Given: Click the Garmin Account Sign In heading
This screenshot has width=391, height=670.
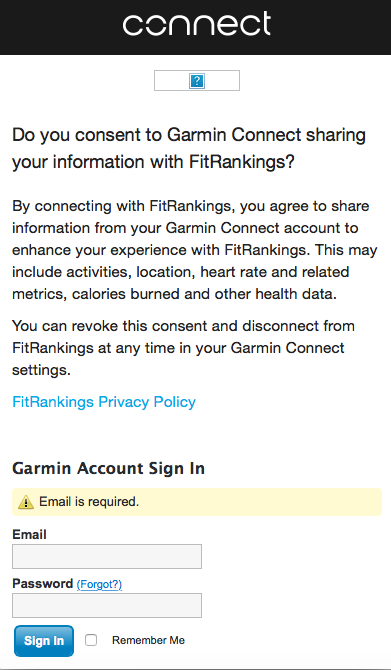Looking at the screenshot, I should point(108,468).
